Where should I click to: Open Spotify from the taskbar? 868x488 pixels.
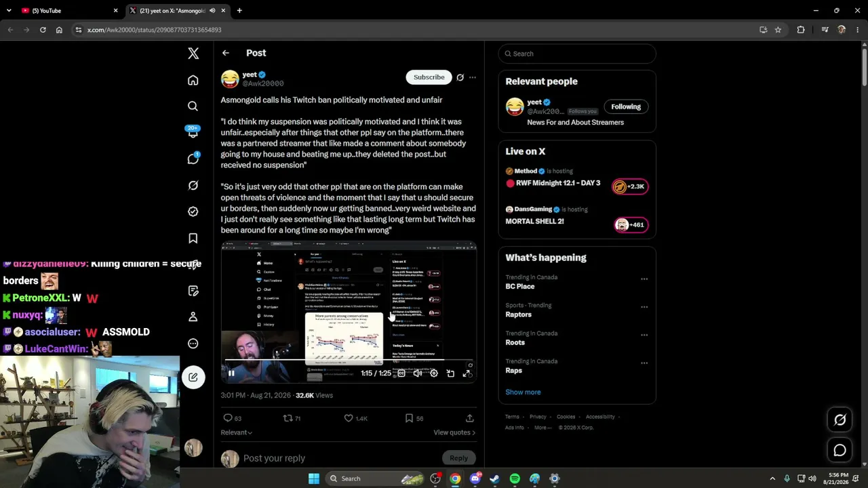[515, 479]
